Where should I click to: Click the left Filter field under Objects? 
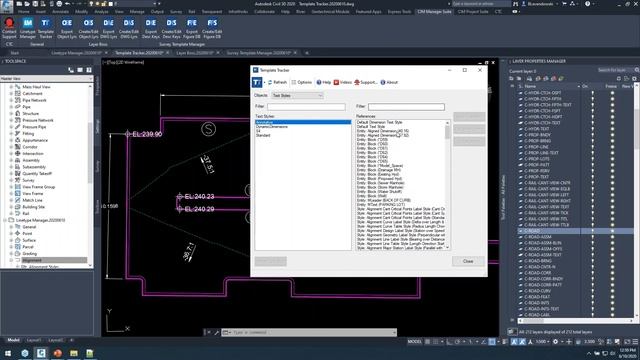click(306, 107)
